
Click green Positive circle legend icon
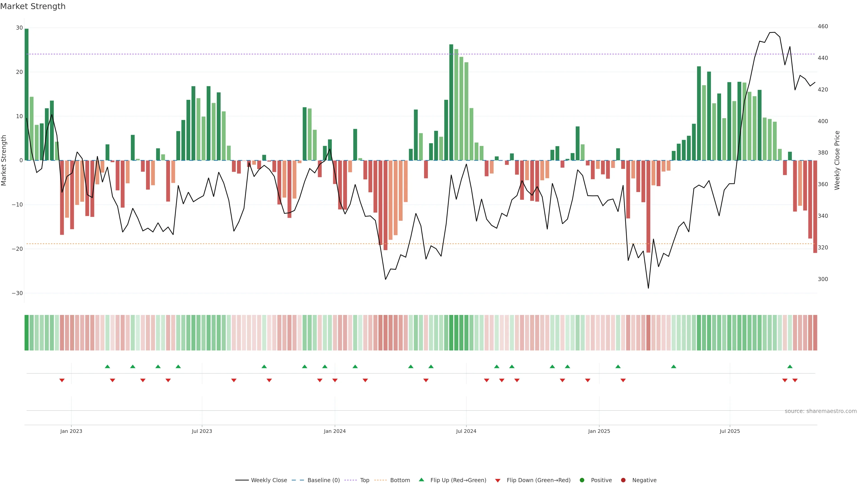coord(582,480)
